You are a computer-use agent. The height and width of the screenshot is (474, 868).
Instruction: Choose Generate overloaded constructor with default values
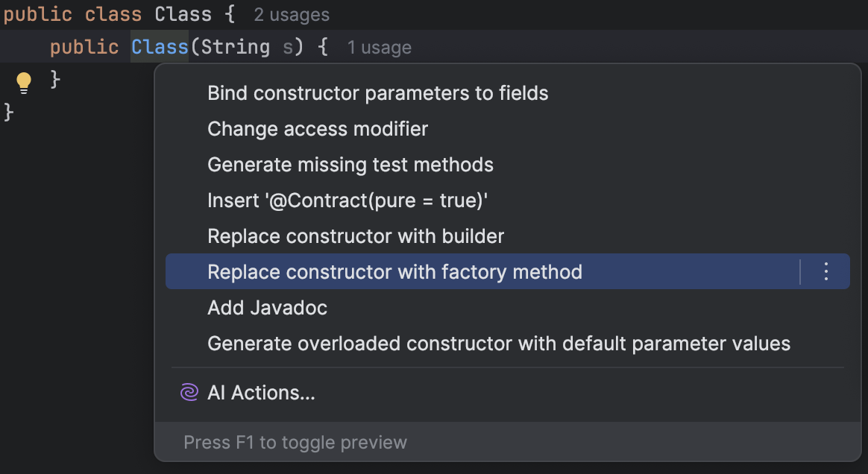click(498, 344)
